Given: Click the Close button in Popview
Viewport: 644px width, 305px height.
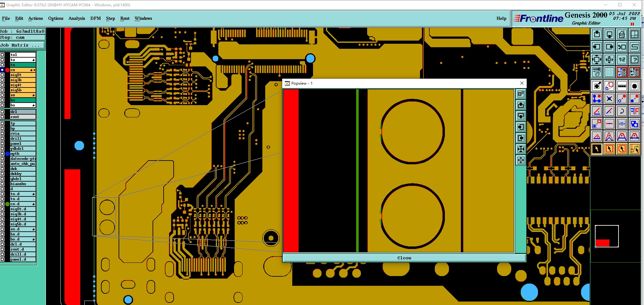Looking at the screenshot, I should pos(404,258).
